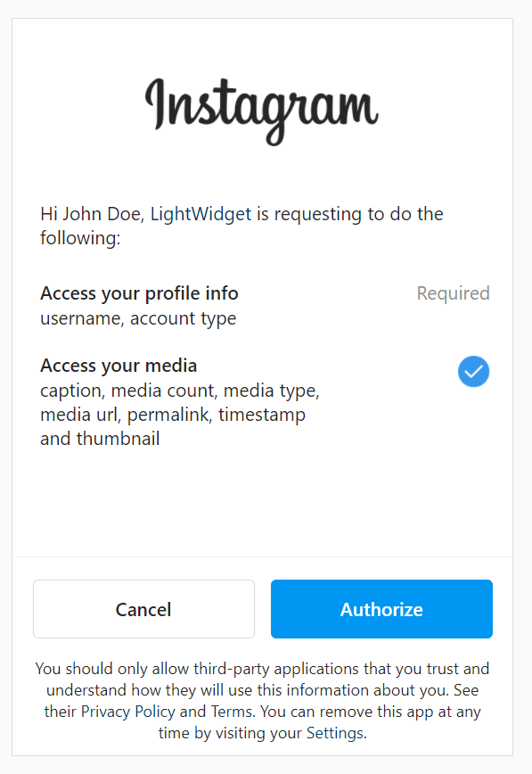The height and width of the screenshot is (774, 532).
Task: Select the Access your profile info heading
Action: [x=139, y=293]
